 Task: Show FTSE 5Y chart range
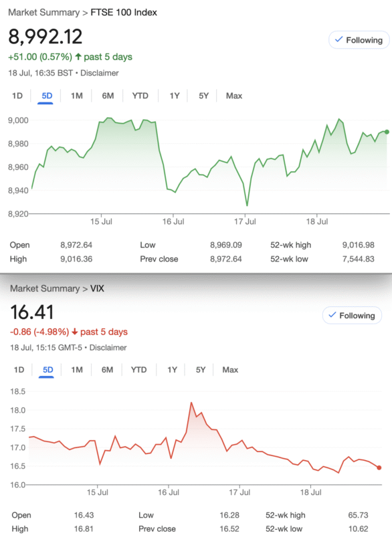pos(203,96)
